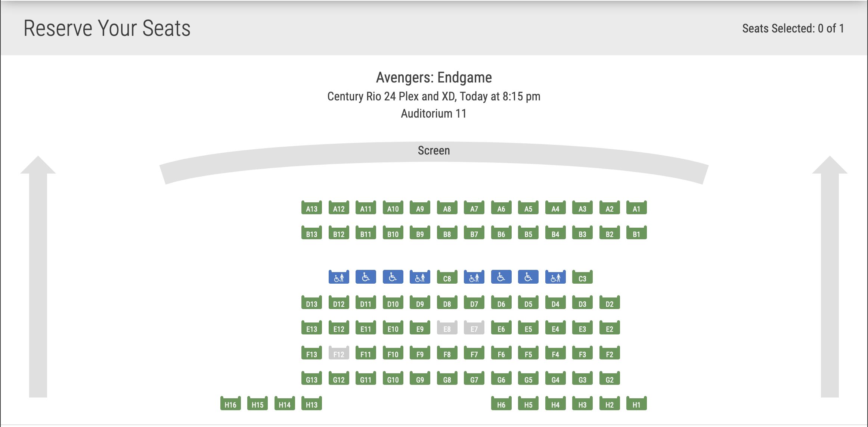Click the Century Rio 24 showtime text
The width and height of the screenshot is (868, 427).
[x=434, y=96]
